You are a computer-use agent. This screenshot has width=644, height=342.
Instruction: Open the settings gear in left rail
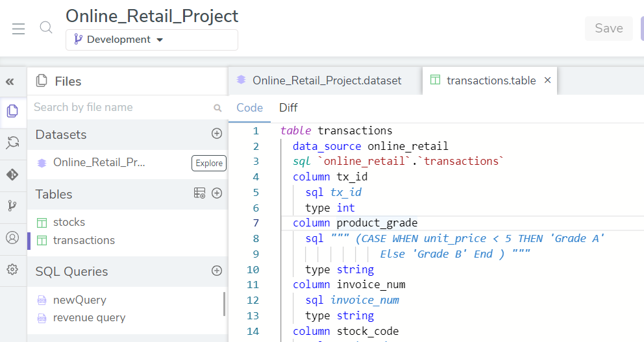point(12,269)
